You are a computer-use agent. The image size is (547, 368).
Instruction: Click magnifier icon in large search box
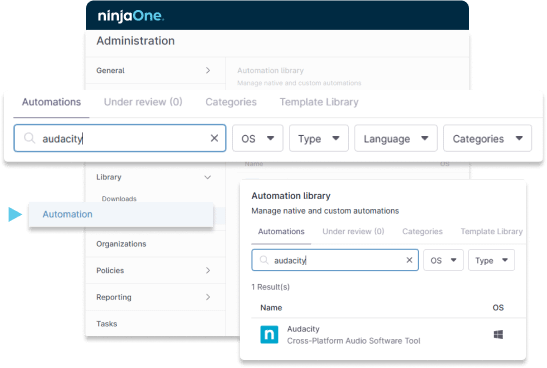coord(29,138)
